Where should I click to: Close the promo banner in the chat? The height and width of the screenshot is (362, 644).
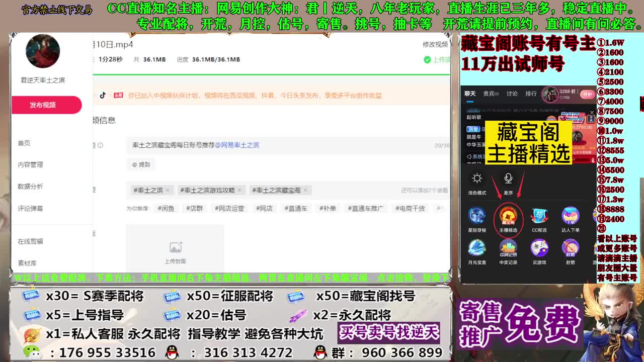point(592,113)
